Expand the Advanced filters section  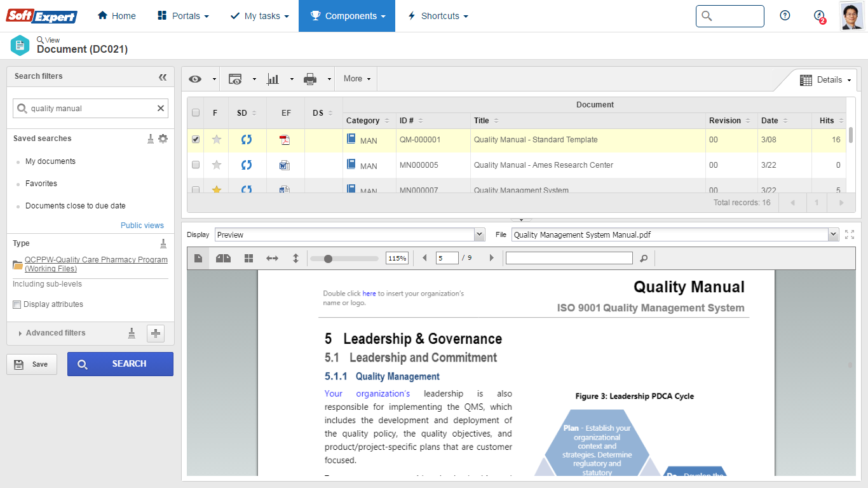click(56, 332)
